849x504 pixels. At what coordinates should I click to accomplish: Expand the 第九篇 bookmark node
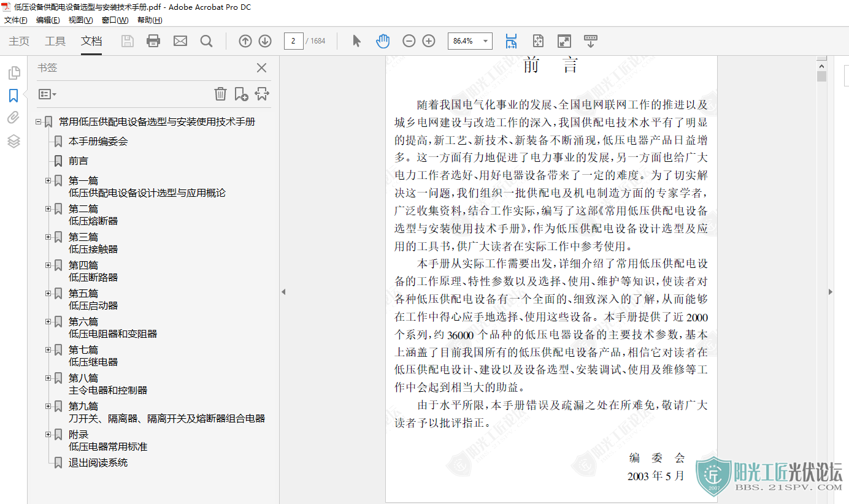click(x=48, y=406)
